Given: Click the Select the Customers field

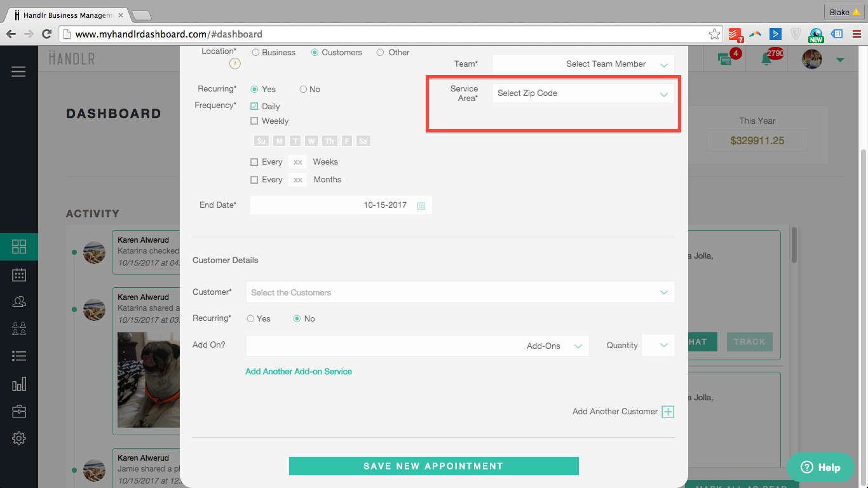Looking at the screenshot, I should coord(460,292).
